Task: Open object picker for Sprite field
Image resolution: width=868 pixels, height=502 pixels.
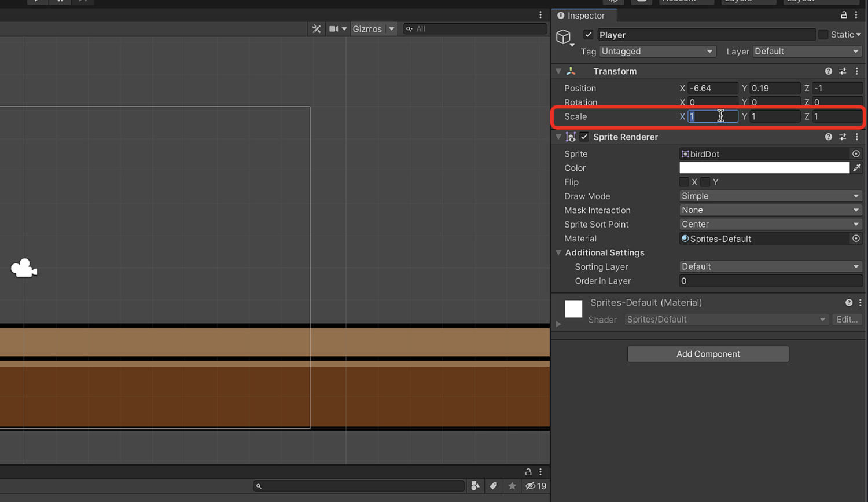Action: (x=856, y=154)
